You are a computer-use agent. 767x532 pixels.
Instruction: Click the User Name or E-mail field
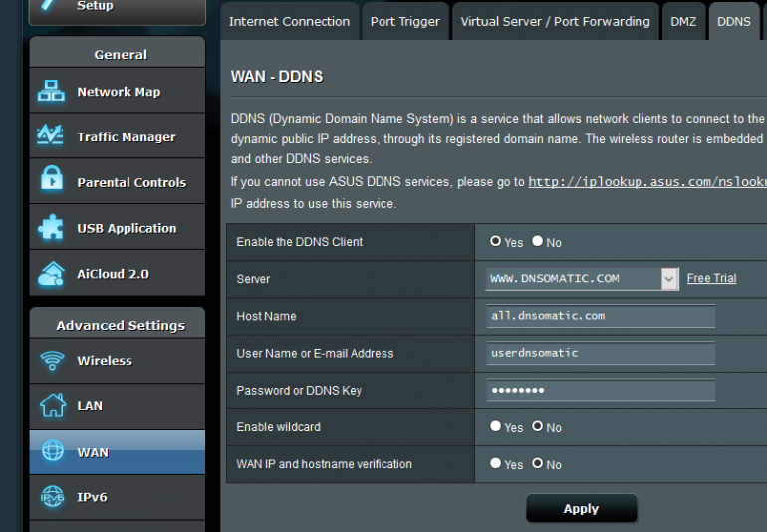601,353
